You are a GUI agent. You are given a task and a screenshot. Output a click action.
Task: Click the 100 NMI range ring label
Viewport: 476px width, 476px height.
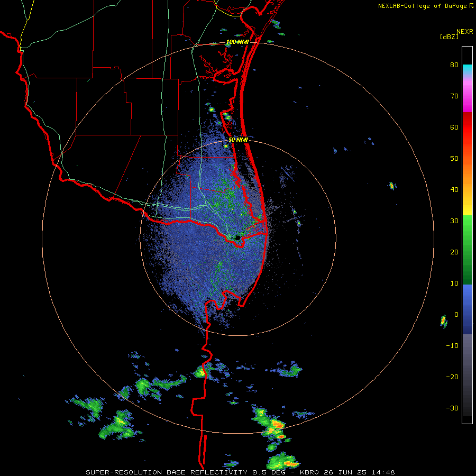coord(237,42)
